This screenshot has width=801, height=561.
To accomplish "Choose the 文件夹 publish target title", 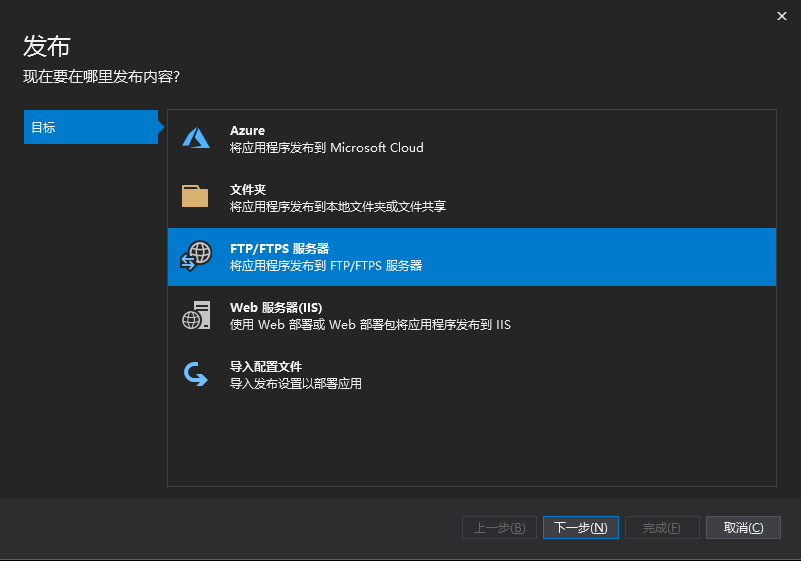I will point(248,190).
